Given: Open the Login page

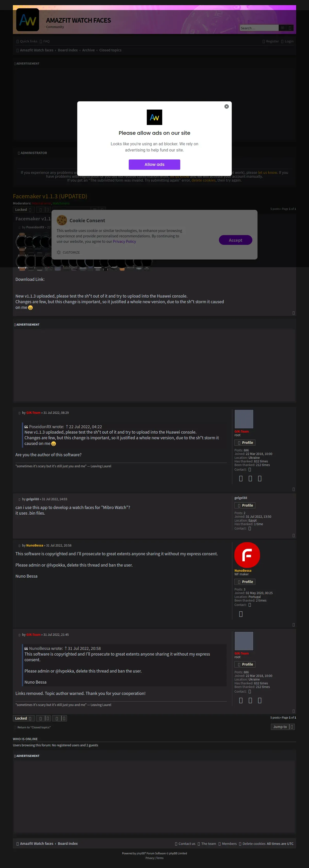Looking at the screenshot, I should click(x=287, y=41).
